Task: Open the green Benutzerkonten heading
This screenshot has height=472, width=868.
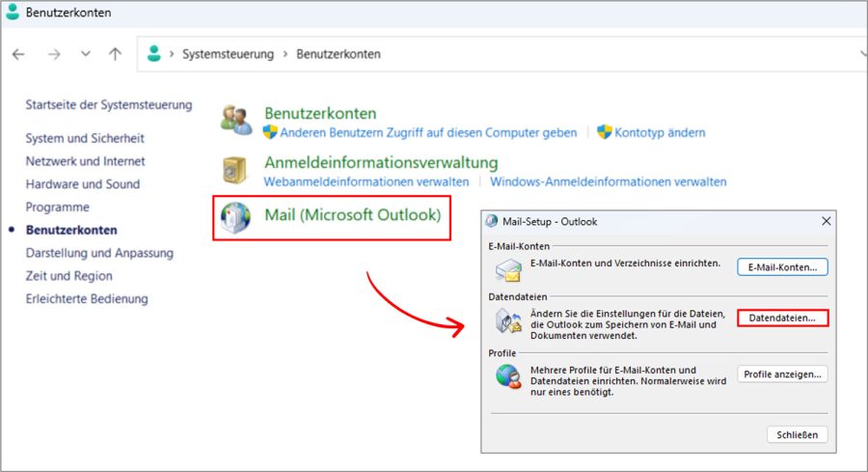Action: (x=320, y=113)
